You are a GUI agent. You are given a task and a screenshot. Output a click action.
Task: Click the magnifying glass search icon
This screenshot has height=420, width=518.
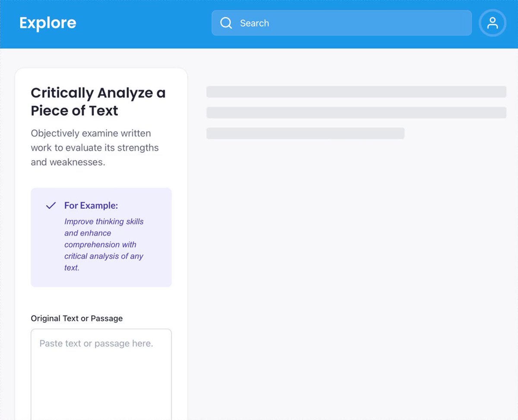[x=226, y=23]
